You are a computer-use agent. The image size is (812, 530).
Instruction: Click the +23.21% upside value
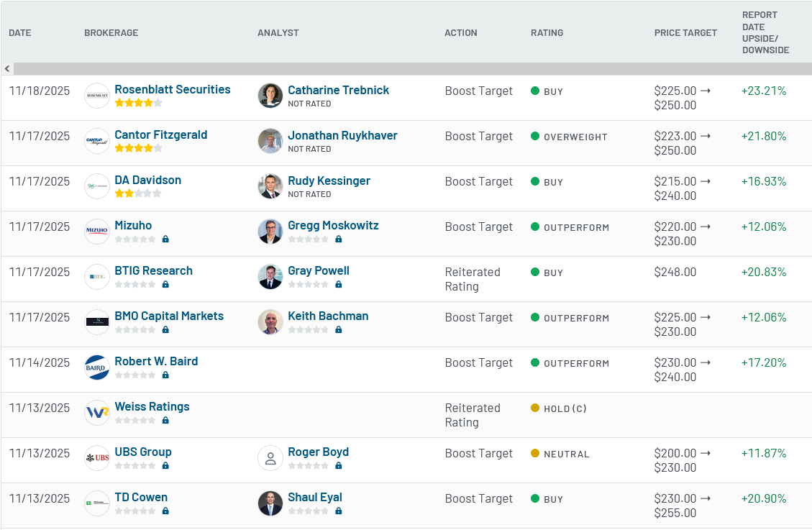pyautogui.click(x=764, y=91)
